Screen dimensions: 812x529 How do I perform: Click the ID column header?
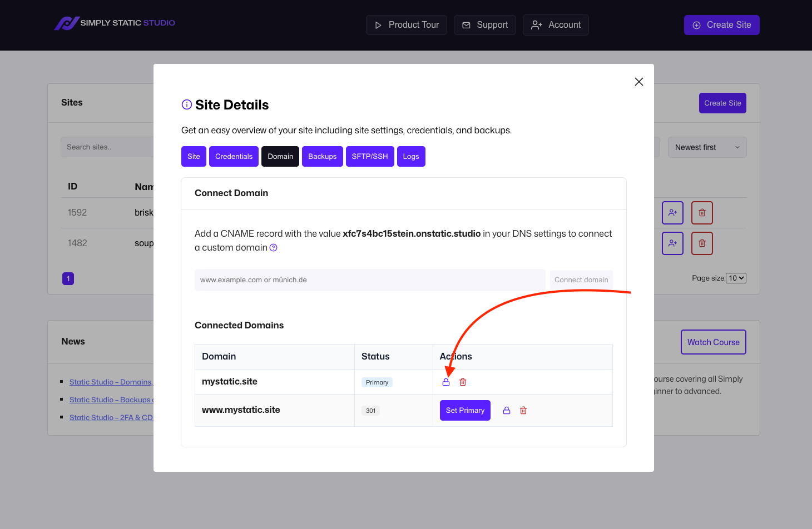73,187
